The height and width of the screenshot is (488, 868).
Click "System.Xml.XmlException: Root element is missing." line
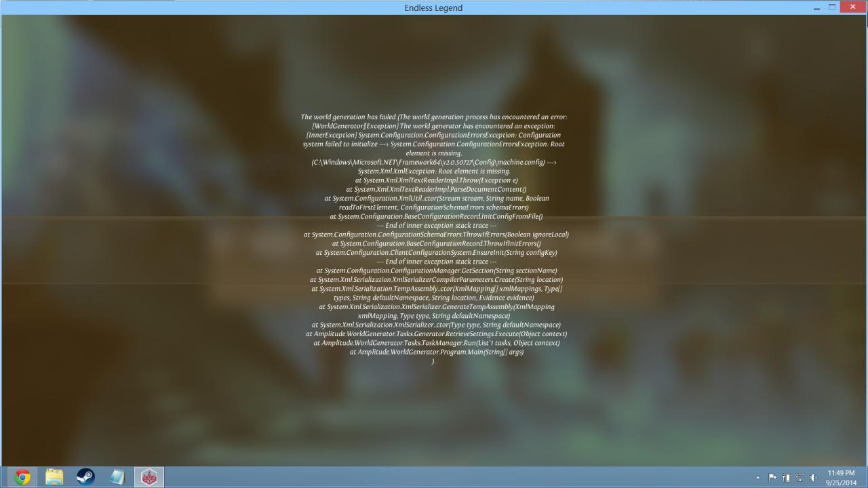pos(434,171)
